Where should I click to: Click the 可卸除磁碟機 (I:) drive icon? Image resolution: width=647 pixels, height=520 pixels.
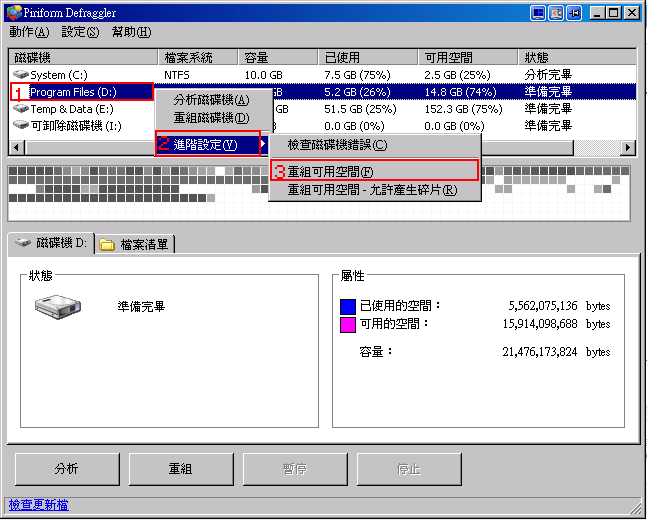pyautogui.click(x=21, y=125)
